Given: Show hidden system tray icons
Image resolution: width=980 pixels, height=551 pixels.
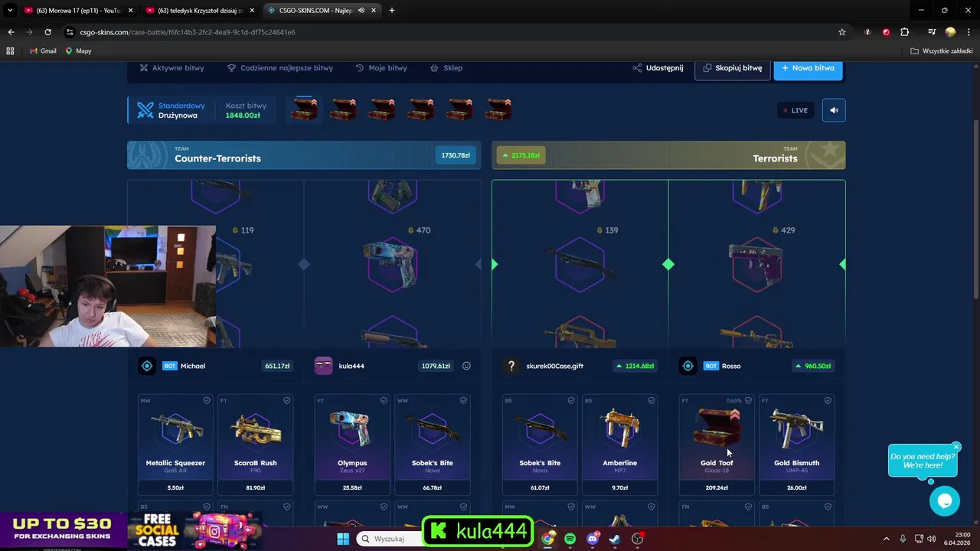Looking at the screenshot, I should point(887,539).
